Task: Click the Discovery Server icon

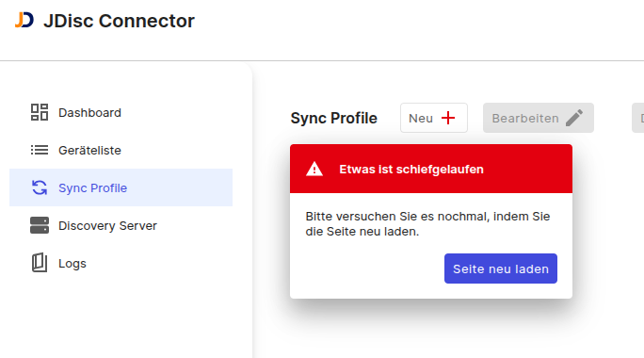Action: coord(40,225)
